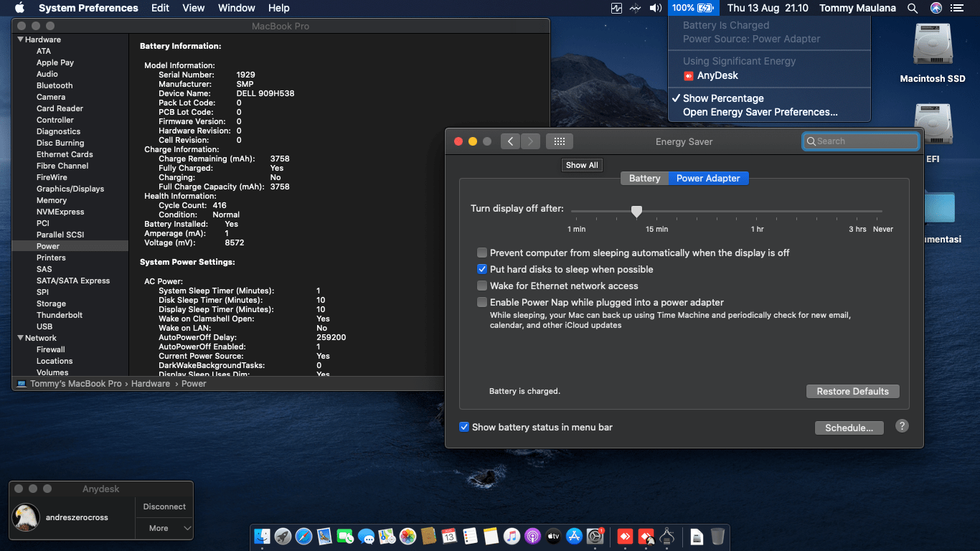Click the volume icon in menu bar
Viewport: 980px width, 551px height.
tap(655, 8)
